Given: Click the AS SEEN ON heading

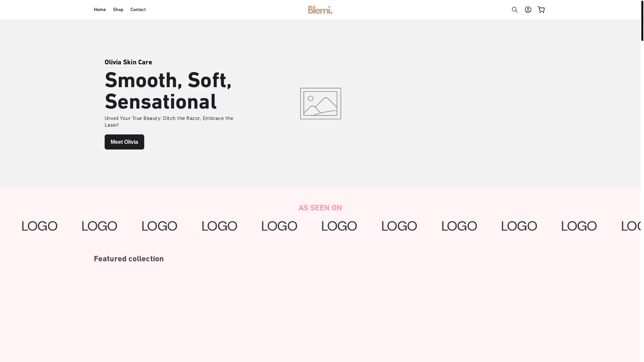Looking at the screenshot, I should pos(320,208).
